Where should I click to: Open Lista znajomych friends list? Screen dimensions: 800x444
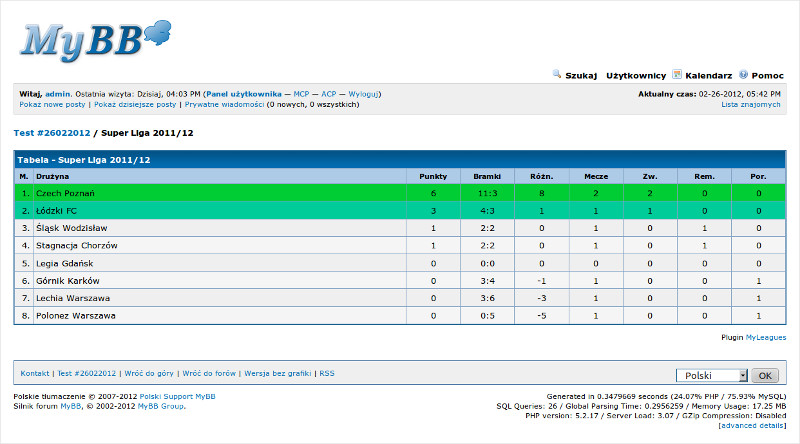click(751, 104)
